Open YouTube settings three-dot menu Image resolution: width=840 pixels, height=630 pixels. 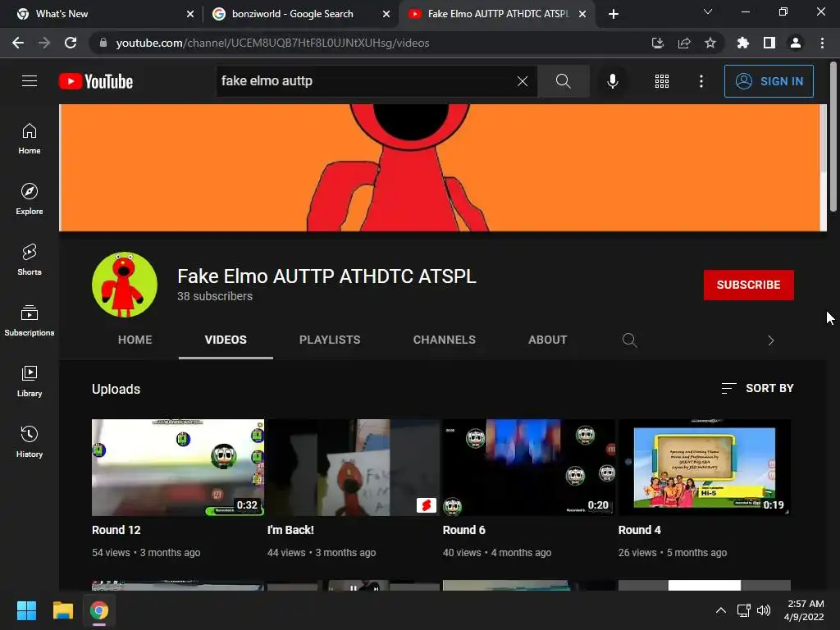tap(701, 81)
